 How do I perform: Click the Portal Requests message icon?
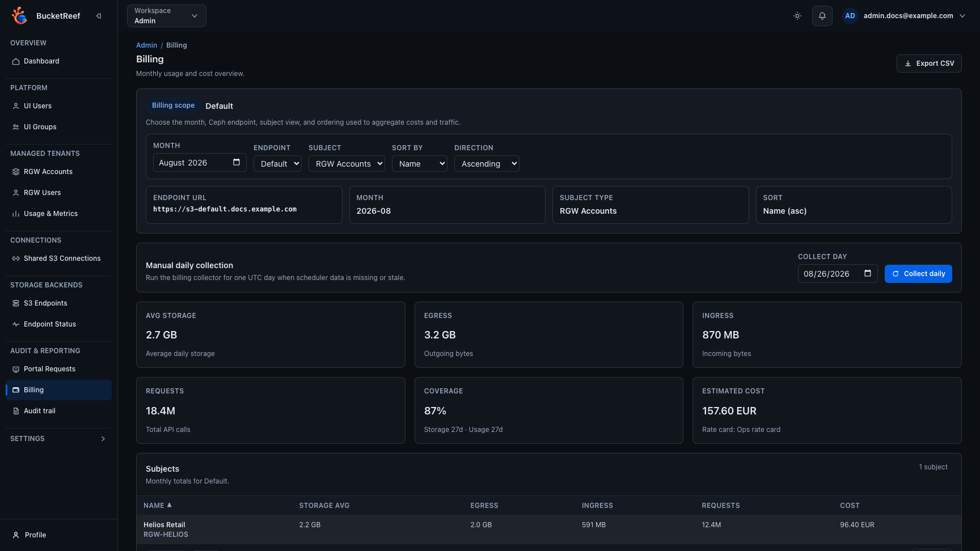pos(16,369)
